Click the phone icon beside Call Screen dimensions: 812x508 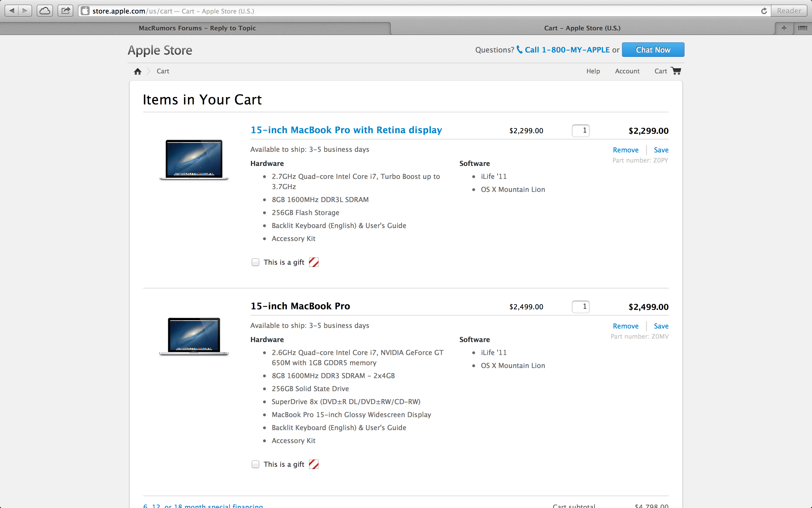(519, 50)
